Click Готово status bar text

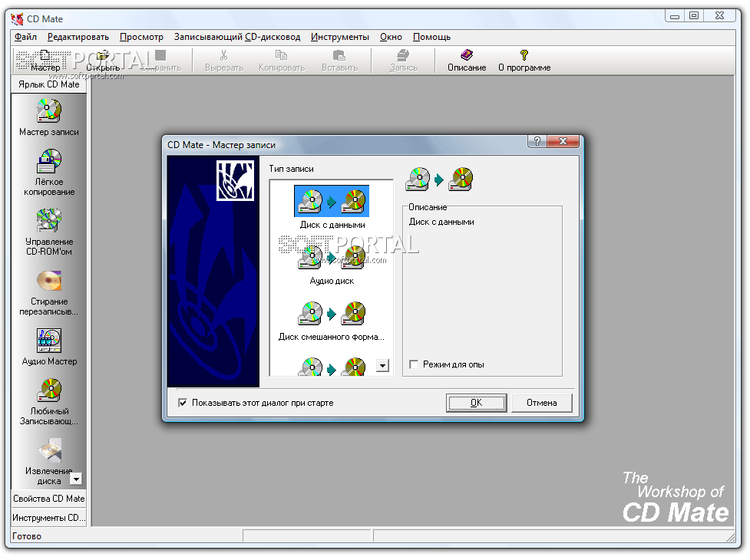coord(27,536)
